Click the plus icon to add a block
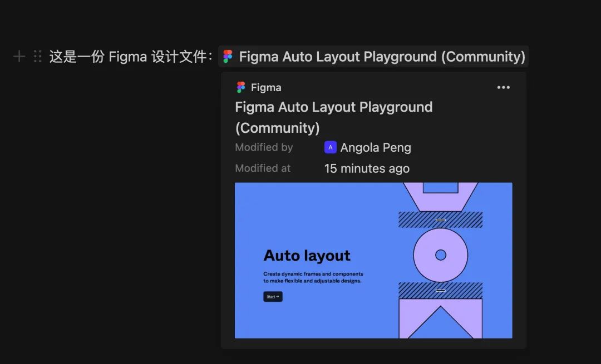This screenshot has height=364, width=601. coord(19,56)
